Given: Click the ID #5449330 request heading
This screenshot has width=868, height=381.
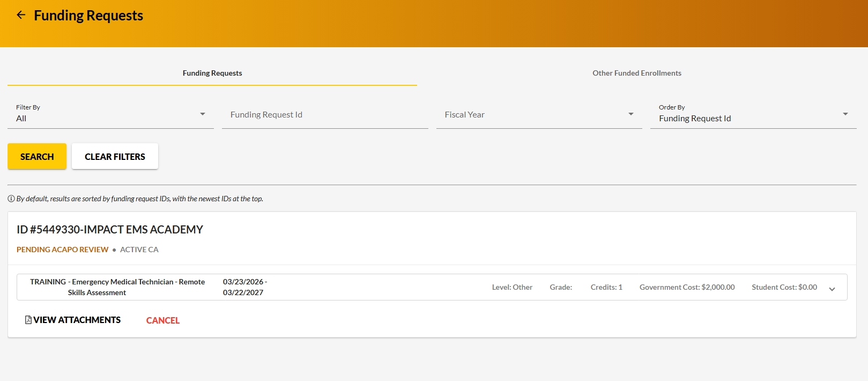Looking at the screenshot, I should coord(110,230).
